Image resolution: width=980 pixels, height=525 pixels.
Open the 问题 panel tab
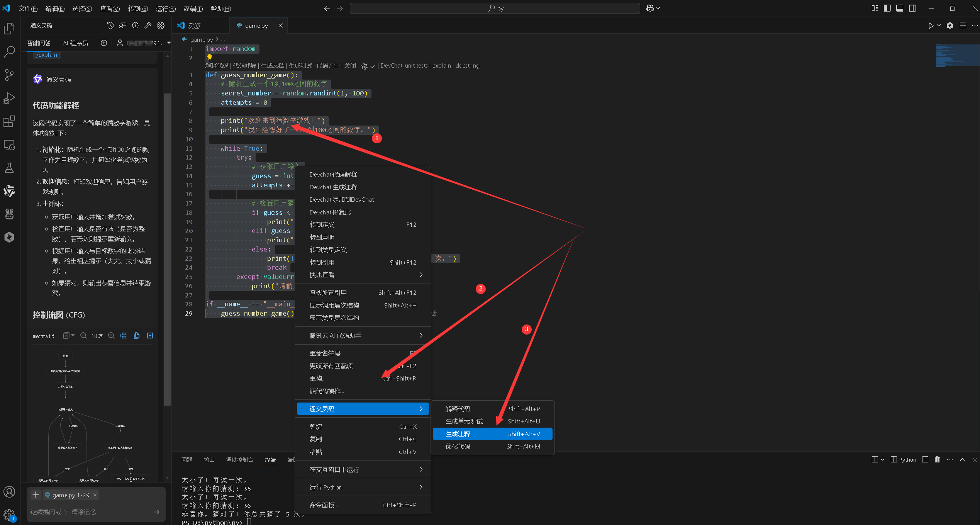click(187, 459)
